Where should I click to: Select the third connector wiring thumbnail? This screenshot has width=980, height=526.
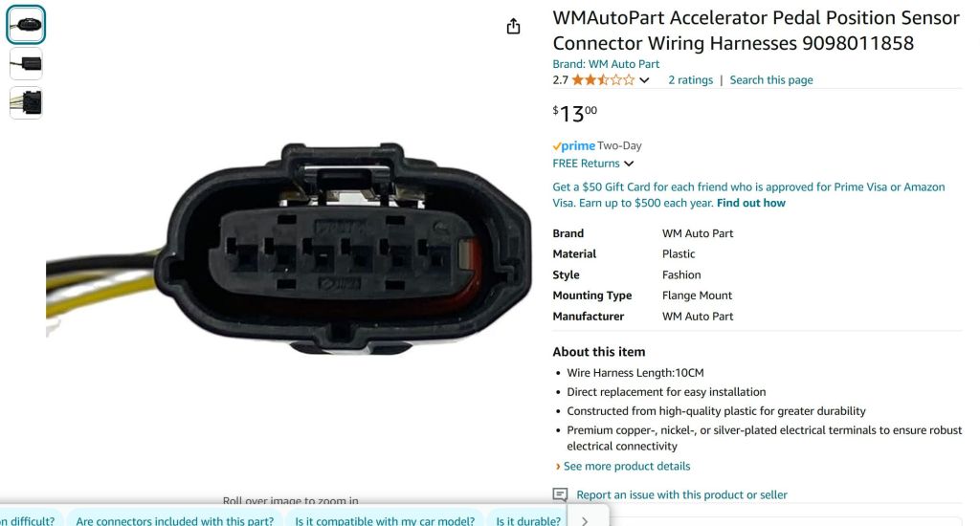[x=26, y=102]
